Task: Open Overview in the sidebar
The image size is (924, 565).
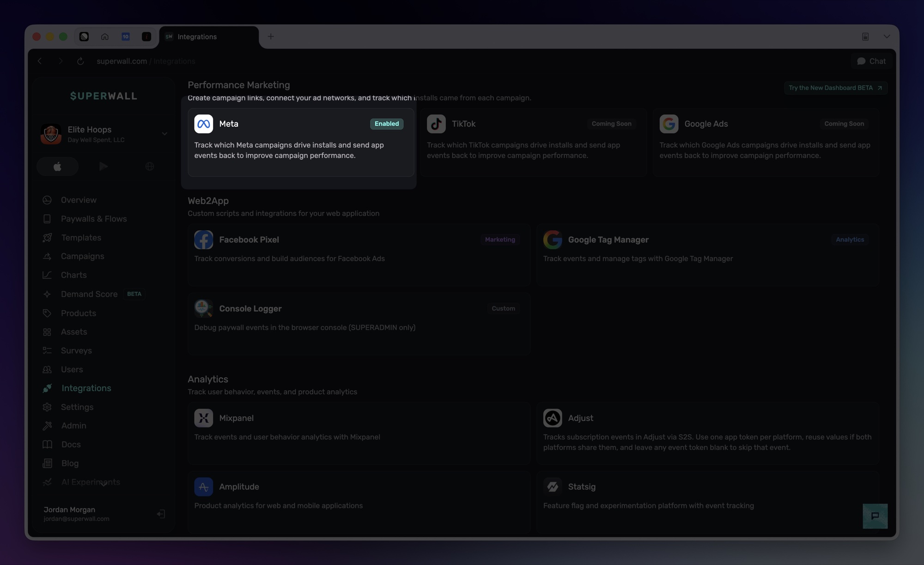Action: pyautogui.click(x=79, y=200)
